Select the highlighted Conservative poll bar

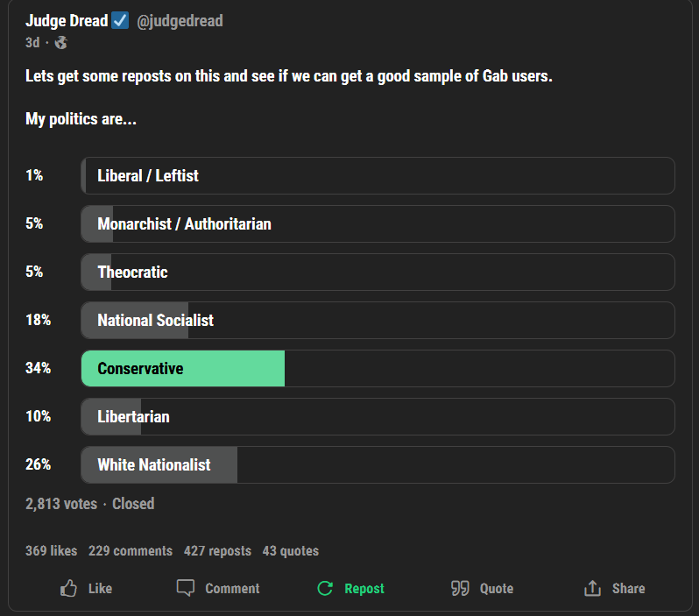(378, 368)
